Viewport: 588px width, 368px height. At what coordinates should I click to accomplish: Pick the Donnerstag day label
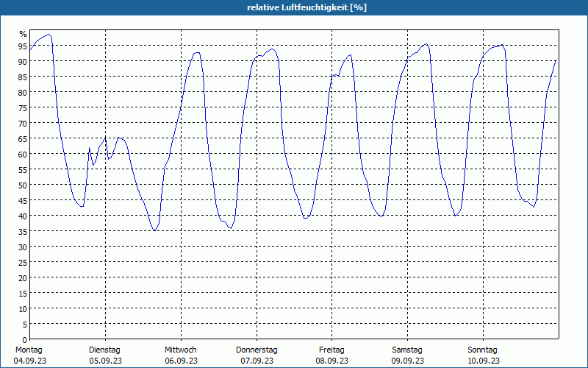(257, 350)
